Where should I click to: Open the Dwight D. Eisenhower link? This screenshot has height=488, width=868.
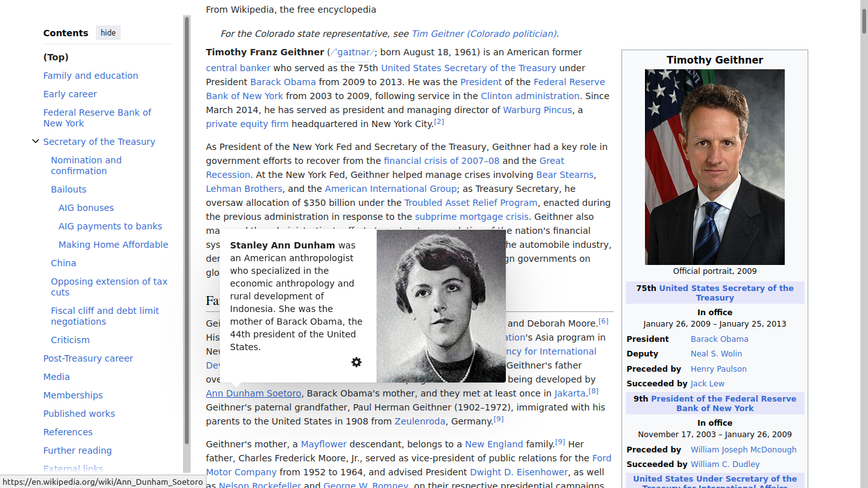click(519, 472)
